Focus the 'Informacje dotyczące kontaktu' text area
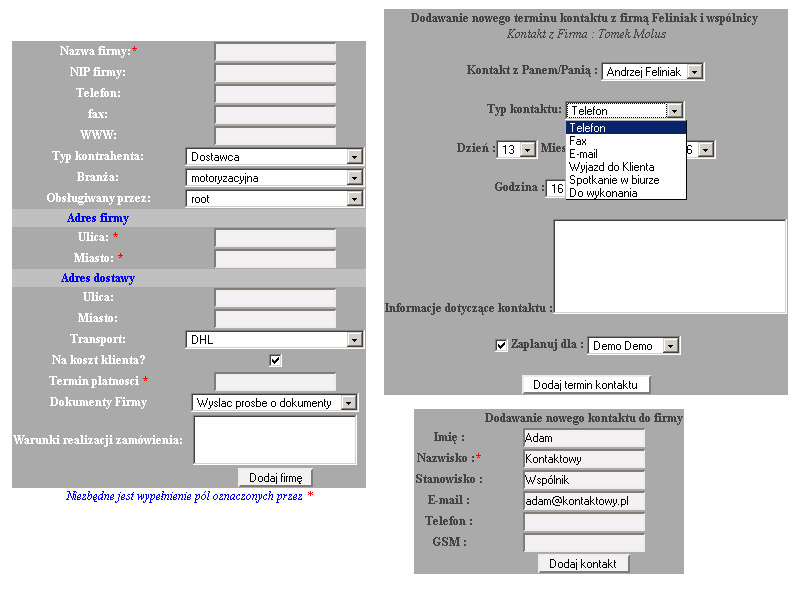 click(x=669, y=266)
